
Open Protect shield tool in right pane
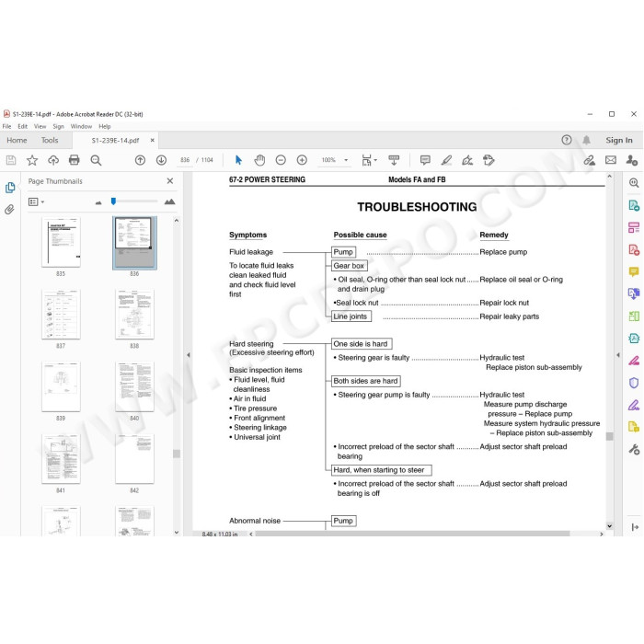tap(634, 383)
